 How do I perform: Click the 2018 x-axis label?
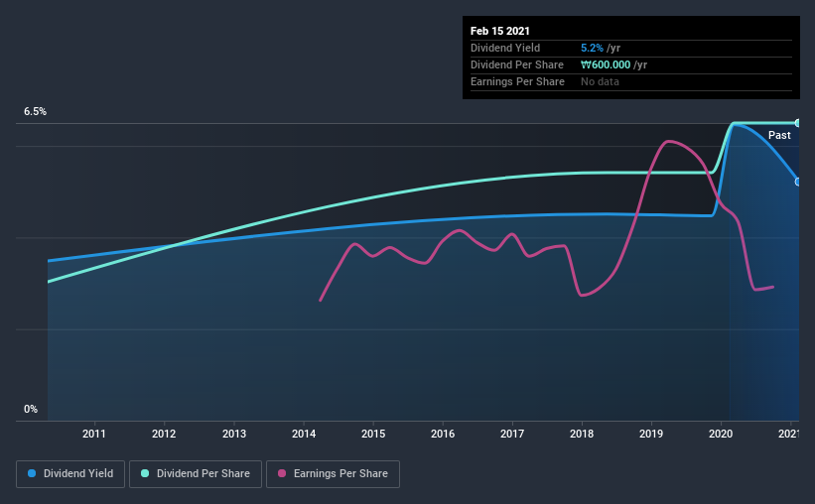[x=582, y=434]
